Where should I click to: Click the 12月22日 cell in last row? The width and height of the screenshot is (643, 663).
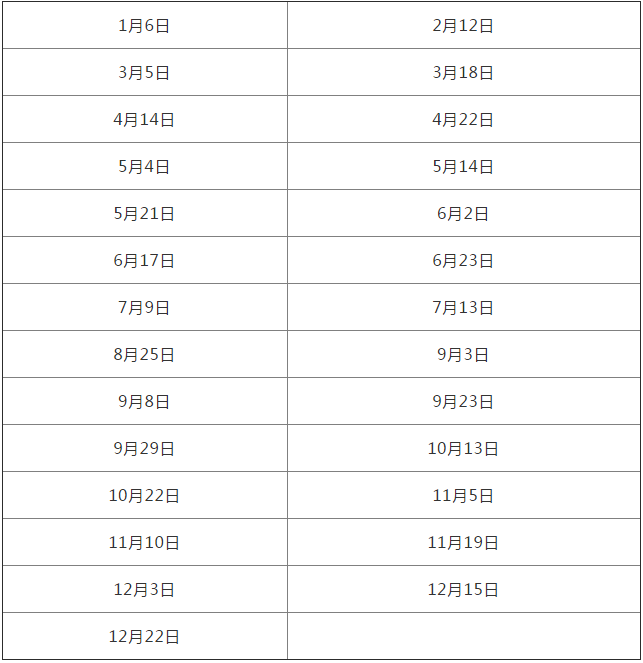point(145,636)
